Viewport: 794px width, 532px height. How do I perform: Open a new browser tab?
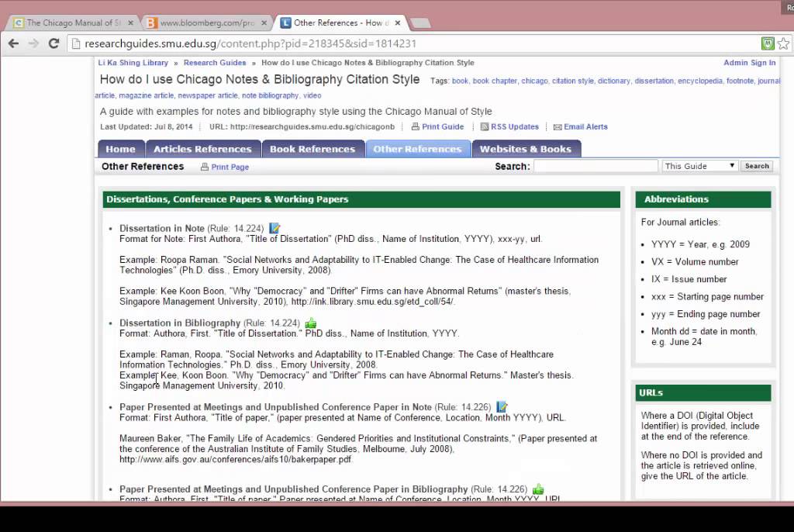tap(420, 22)
